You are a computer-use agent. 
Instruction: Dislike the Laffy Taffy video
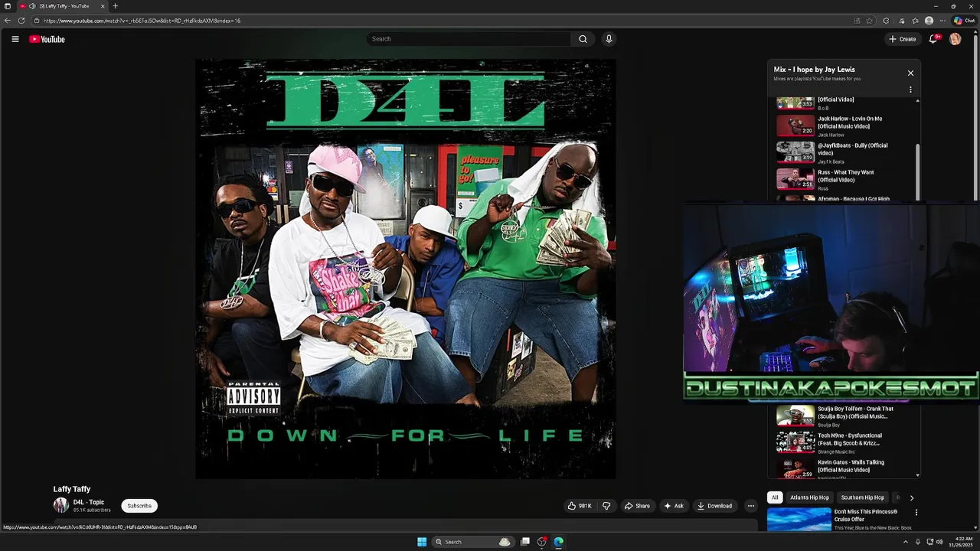point(606,506)
